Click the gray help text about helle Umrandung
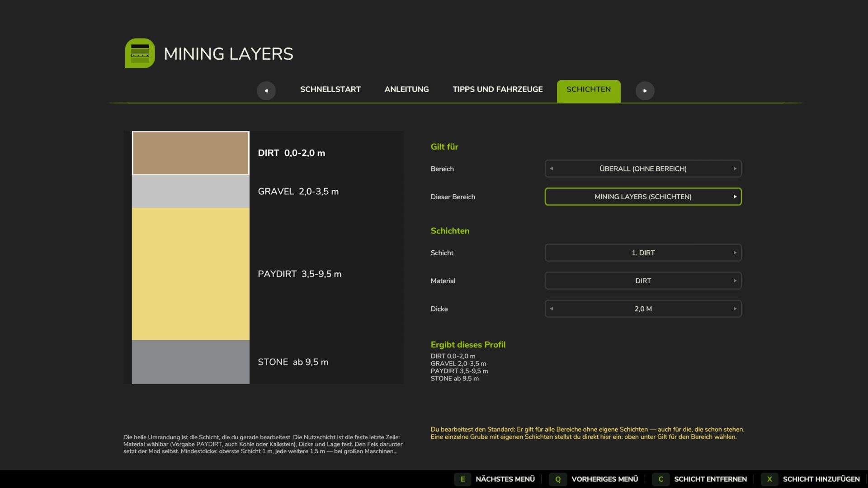 (x=263, y=444)
